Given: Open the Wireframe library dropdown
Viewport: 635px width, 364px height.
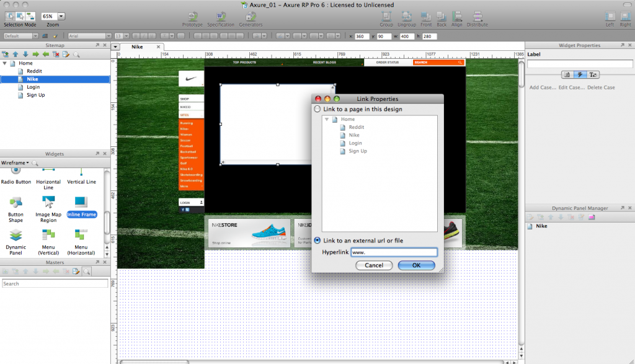Looking at the screenshot, I should point(15,162).
